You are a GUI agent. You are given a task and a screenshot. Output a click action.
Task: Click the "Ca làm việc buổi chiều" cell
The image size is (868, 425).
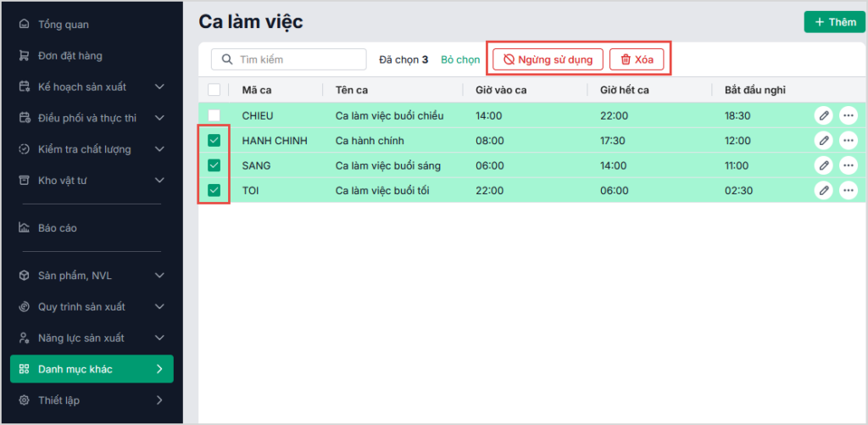pyautogui.click(x=390, y=115)
